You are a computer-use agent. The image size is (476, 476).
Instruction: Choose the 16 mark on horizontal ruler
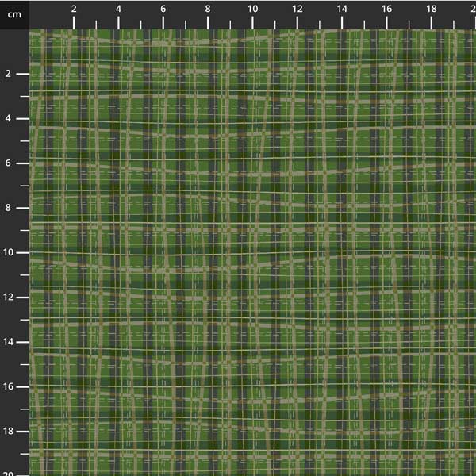(x=386, y=10)
